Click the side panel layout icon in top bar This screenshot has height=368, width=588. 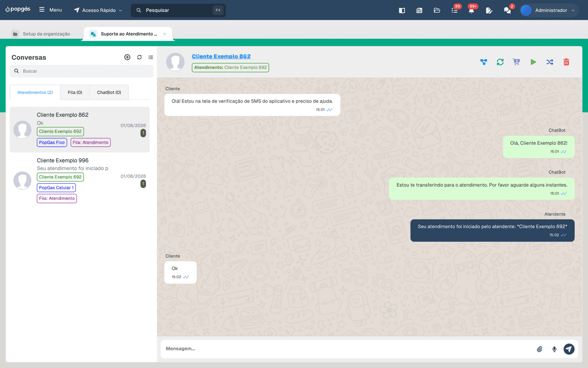[x=402, y=10]
